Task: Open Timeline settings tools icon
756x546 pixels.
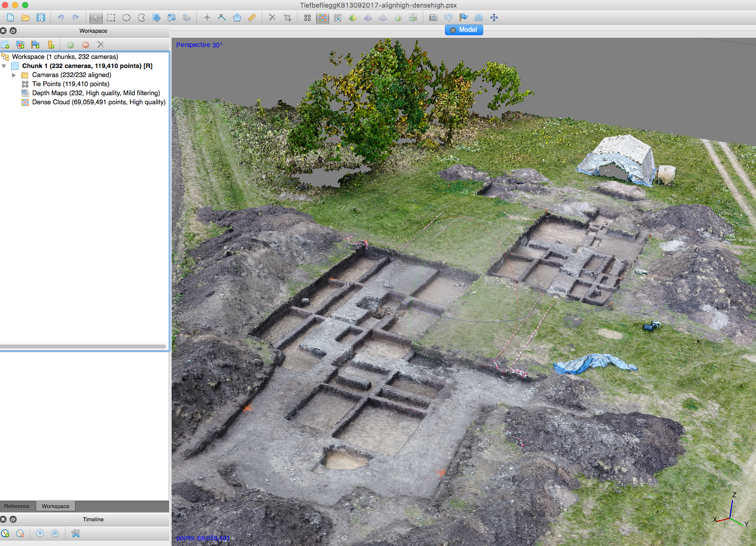Action: (x=75, y=533)
